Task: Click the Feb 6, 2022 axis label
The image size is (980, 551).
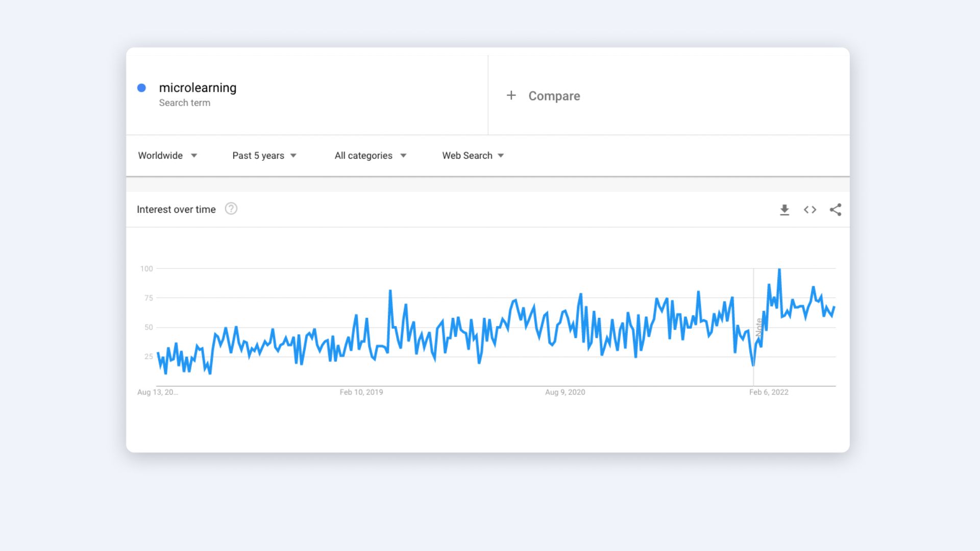Action: [x=769, y=392]
